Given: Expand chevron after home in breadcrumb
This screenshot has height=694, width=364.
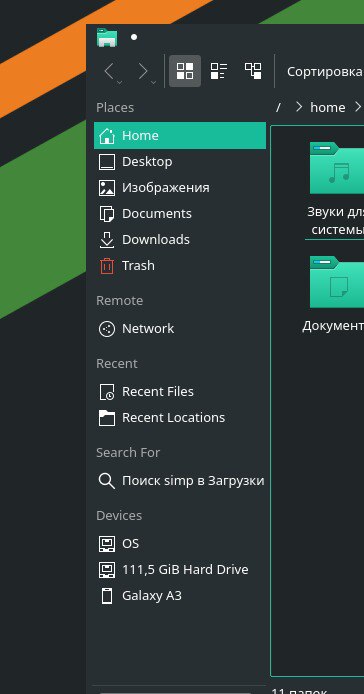Looking at the screenshot, I should tap(358, 107).
